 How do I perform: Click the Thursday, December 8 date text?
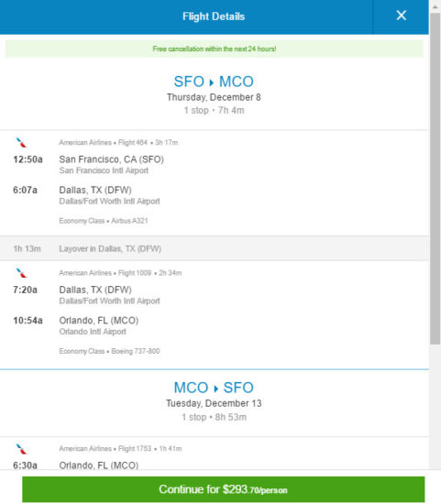click(214, 97)
